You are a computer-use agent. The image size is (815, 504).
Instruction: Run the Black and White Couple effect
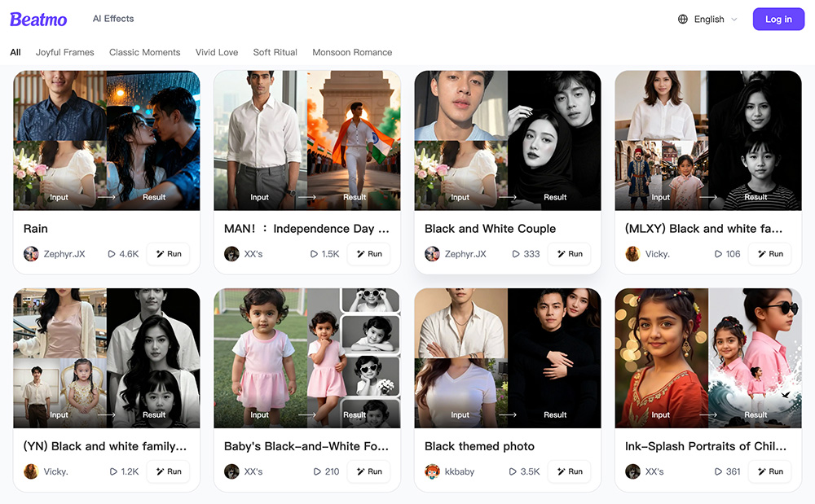tap(570, 254)
